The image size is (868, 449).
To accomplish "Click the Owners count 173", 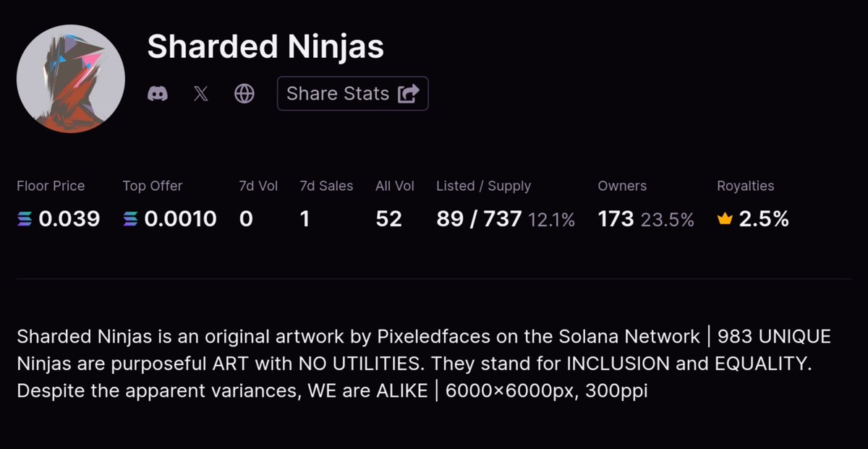I will (x=616, y=219).
